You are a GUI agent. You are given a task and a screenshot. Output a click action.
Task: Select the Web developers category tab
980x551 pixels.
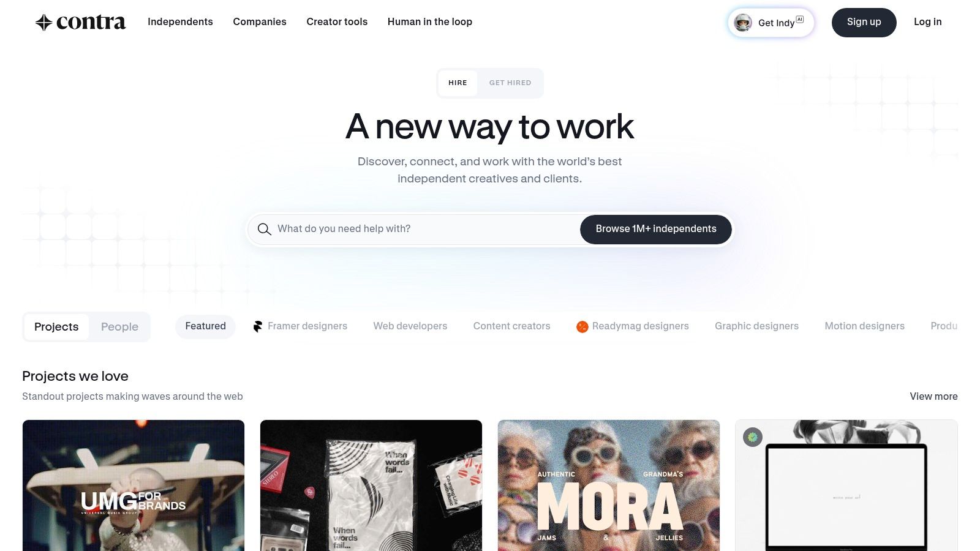coord(410,326)
